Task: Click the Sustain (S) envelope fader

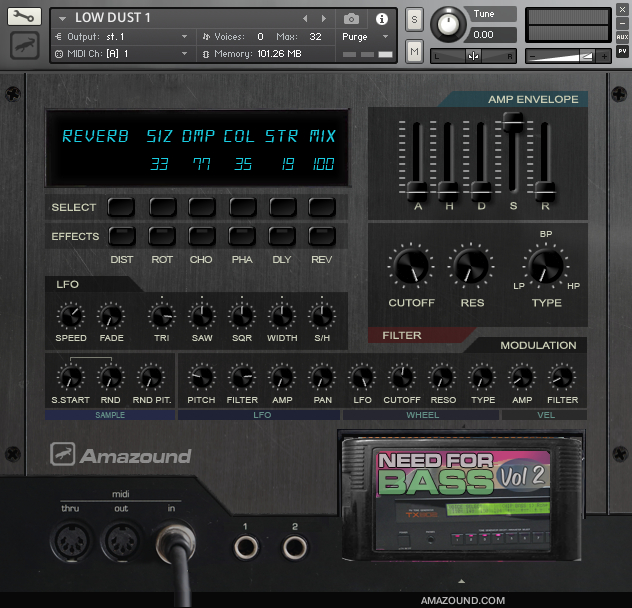Action: [513, 122]
